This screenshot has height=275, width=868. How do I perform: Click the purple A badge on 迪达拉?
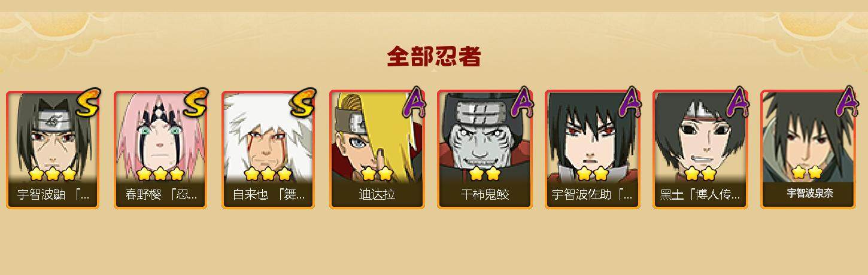click(414, 102)
